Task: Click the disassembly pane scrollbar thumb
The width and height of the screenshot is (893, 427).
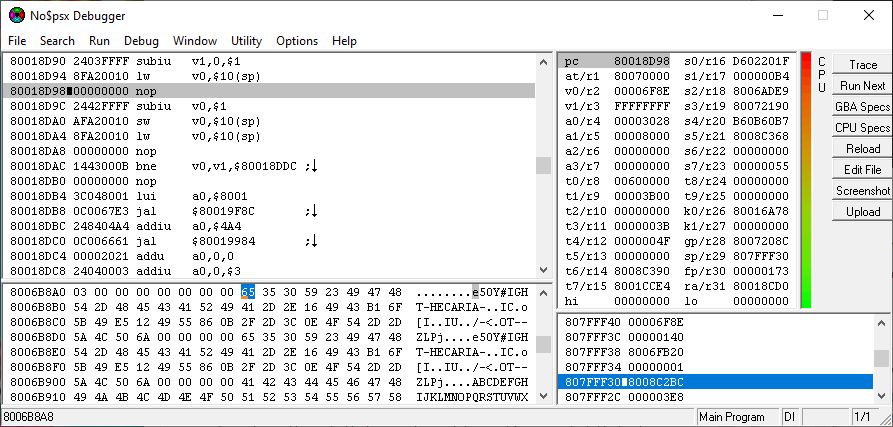Action: pyautogui.click(x=543, y=166)
